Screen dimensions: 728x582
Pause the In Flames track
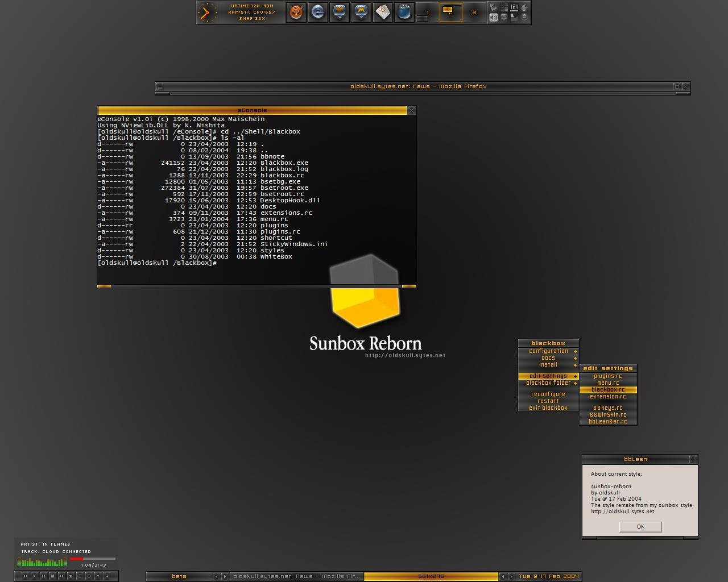[x=43, y=576]
